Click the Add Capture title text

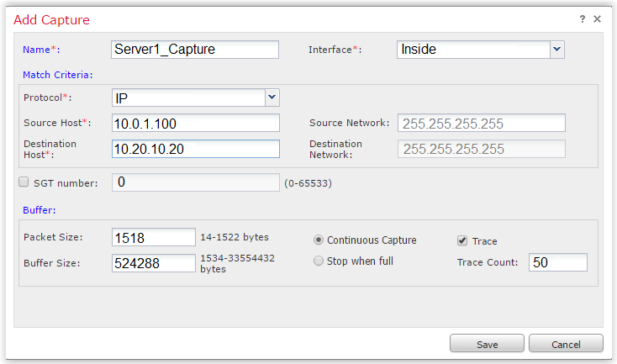click(x=51, y=19)
